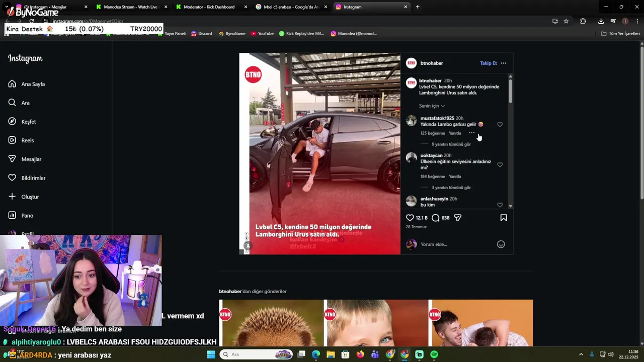Open Manodea (@manod... bookmark
Screen dimensions: 644x362
click(354, 34)
